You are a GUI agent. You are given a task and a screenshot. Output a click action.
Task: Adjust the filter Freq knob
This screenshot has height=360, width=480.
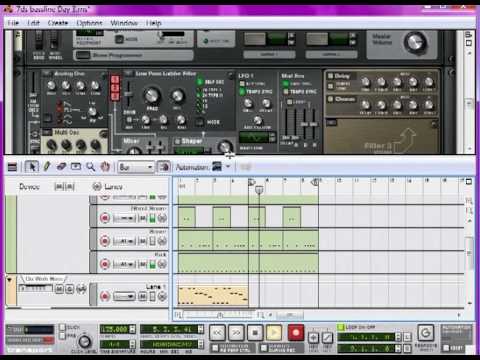[152, 96]
